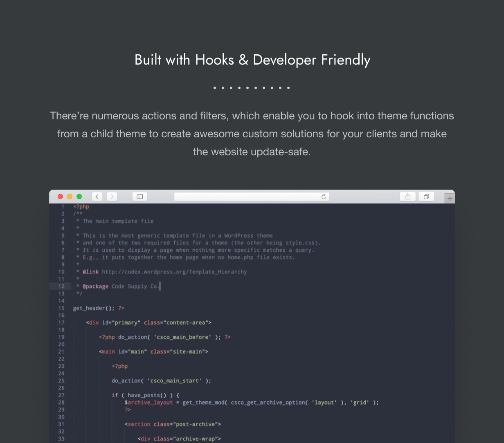
Task: Click the browser Back arrow button
Action: [x=97, y=197]
